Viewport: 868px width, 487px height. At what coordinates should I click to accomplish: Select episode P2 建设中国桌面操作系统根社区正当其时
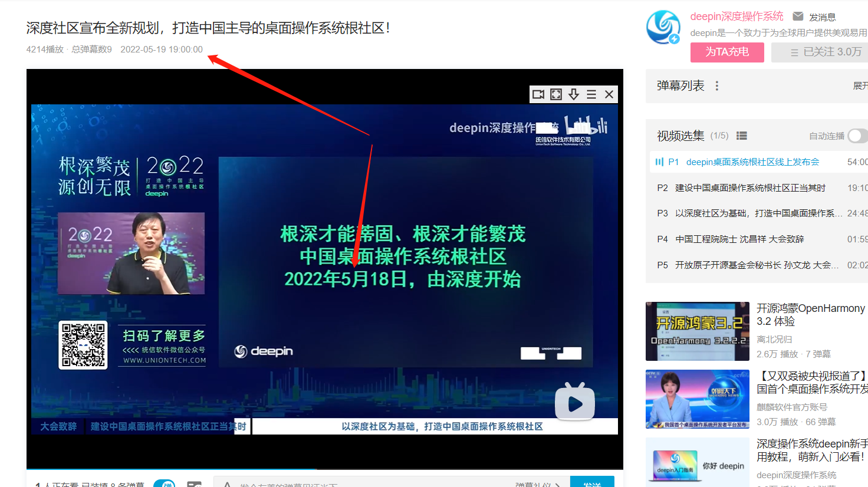759,188
